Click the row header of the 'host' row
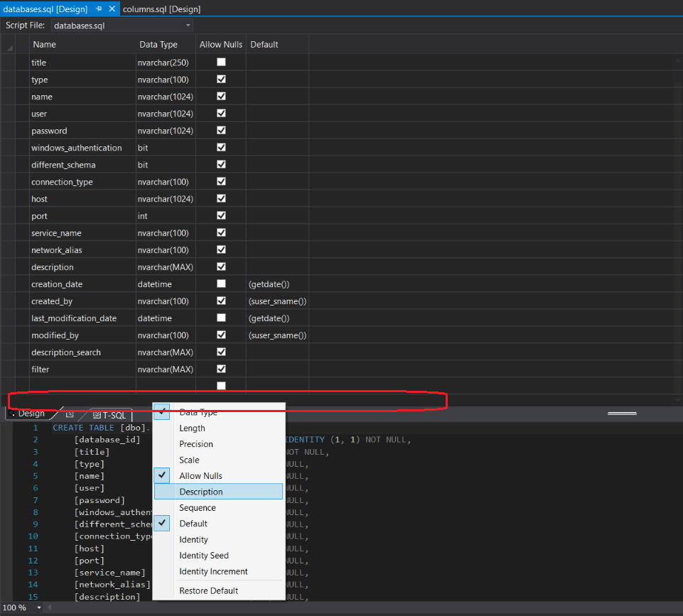683x616 pixels. click(9, 199)
